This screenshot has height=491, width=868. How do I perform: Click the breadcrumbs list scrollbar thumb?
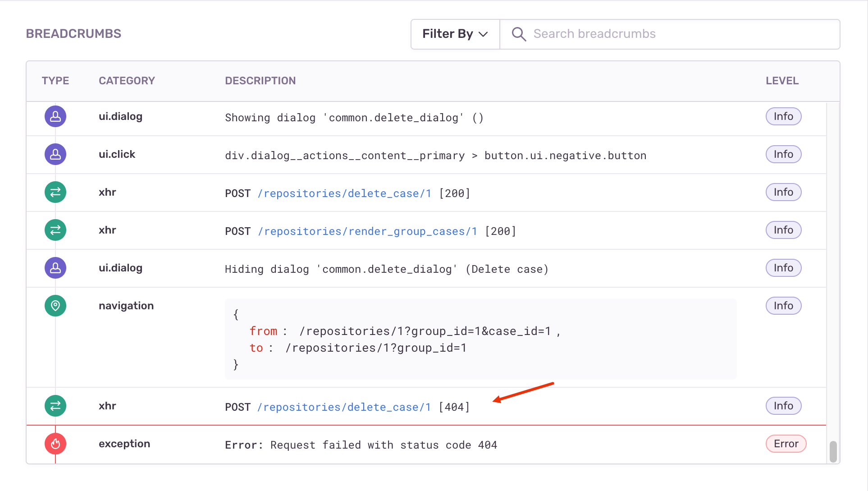point(833,451)
